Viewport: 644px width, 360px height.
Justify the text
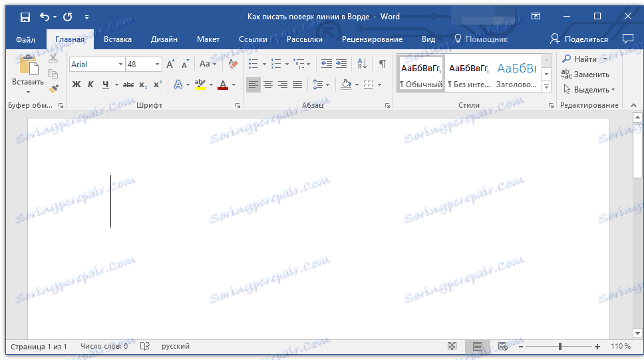click(297, 85)
